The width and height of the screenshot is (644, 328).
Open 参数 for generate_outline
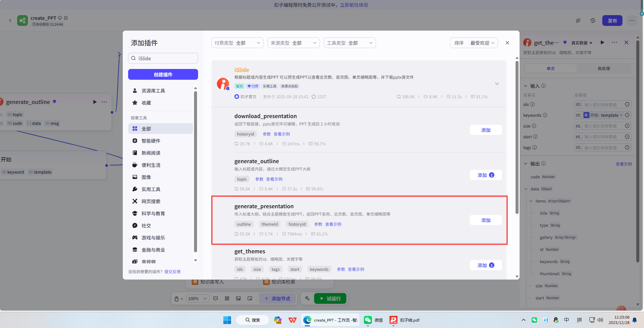(x=259, y=179)
